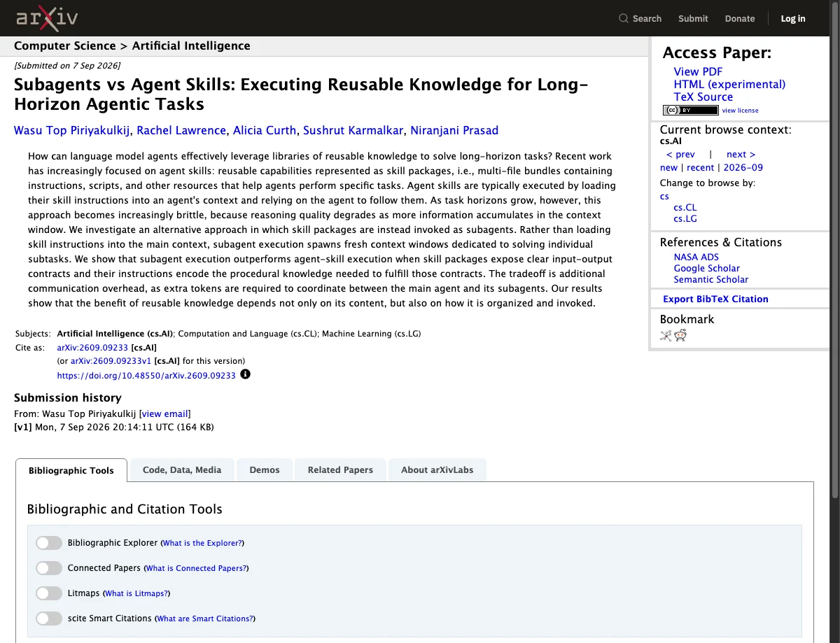Open HTML (experimental) version
The image size is (840, 643).
(x=729, y=84)
